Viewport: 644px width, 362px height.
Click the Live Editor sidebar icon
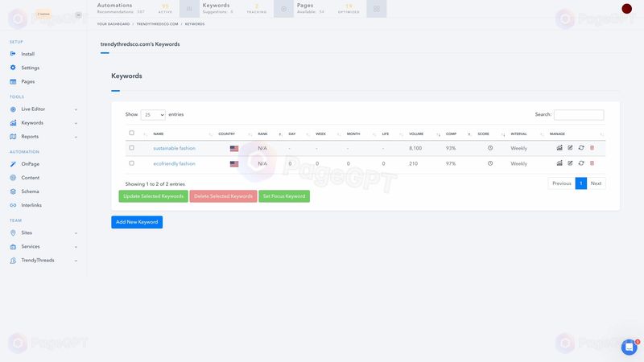pos(13,109)
